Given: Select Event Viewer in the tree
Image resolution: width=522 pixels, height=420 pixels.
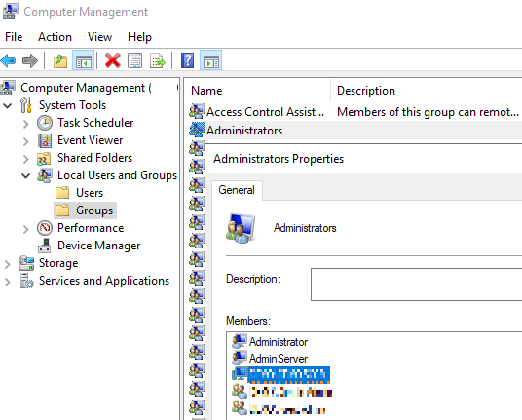Looking at the screenshot, I should pyautogui.click(x=90, y=140).
